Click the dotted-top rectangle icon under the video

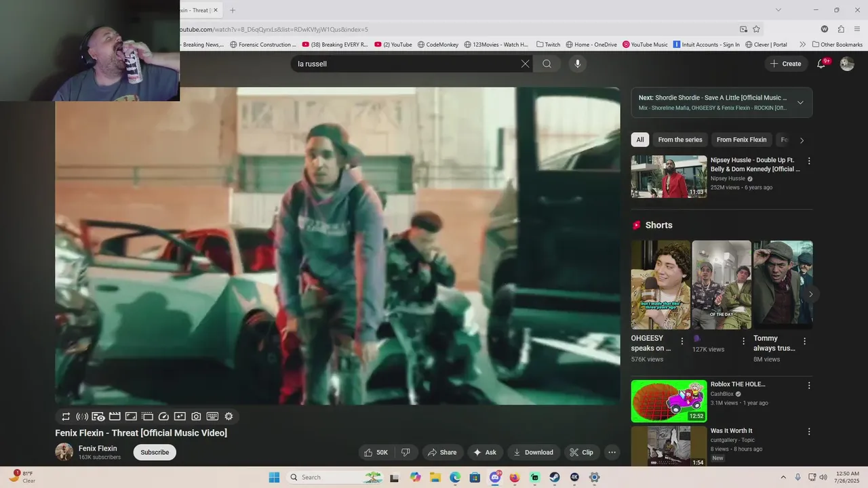click(147, 417)
